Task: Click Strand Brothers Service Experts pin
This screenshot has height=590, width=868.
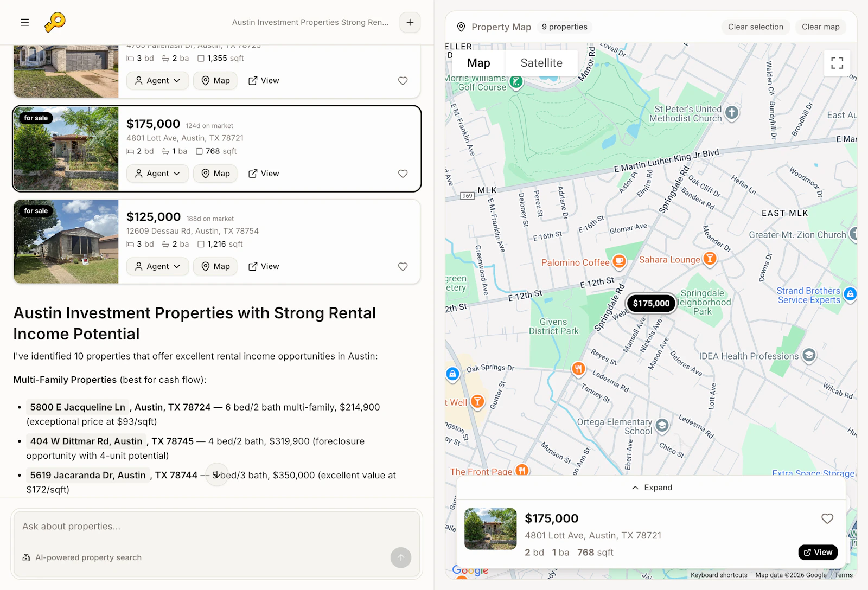Action: pyautogui.click(x=850, y=294)
